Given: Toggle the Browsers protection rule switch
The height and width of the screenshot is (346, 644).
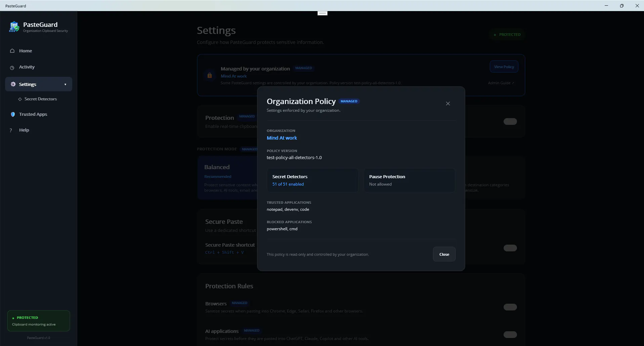Looking at the screenshot, I should point(510,307).
